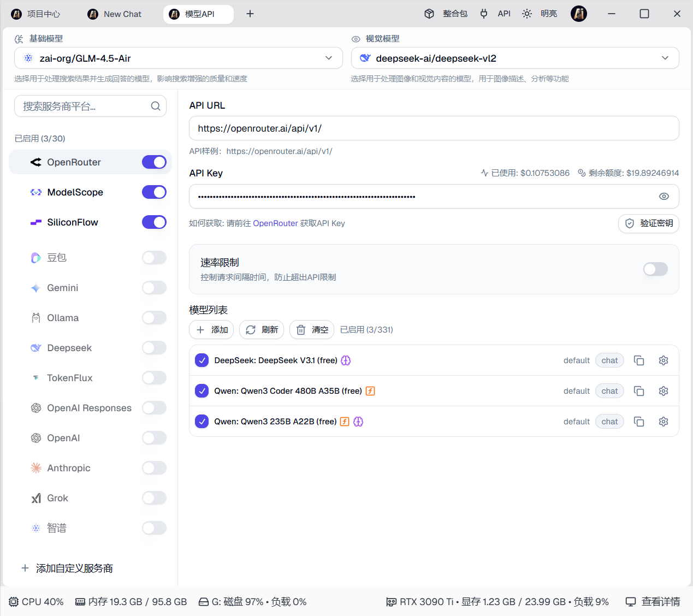
Task: Switch theme using the 明亮 sun icon
Action: pyautogui.click(x=527, y=14)
